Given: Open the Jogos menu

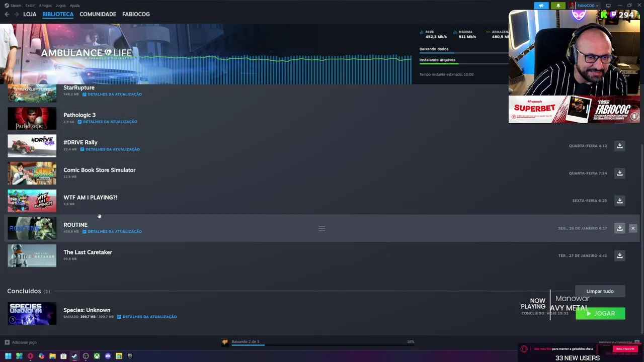Looking at the screenshot, I should [x=60, y=6].
